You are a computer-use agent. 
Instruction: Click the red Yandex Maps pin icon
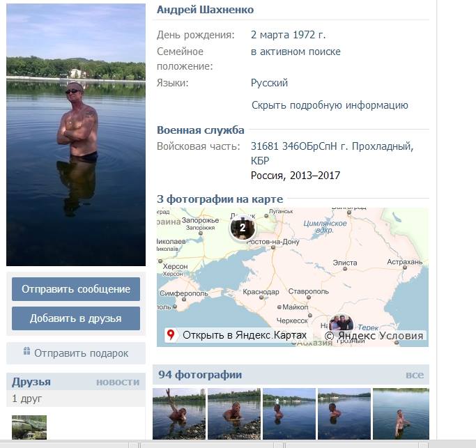point(171,335)
